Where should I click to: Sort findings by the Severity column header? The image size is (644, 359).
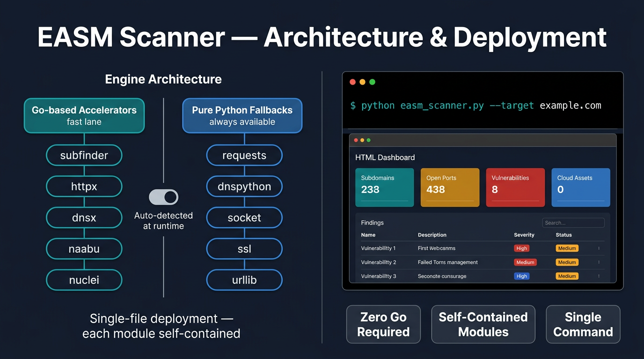pos(524,235)
